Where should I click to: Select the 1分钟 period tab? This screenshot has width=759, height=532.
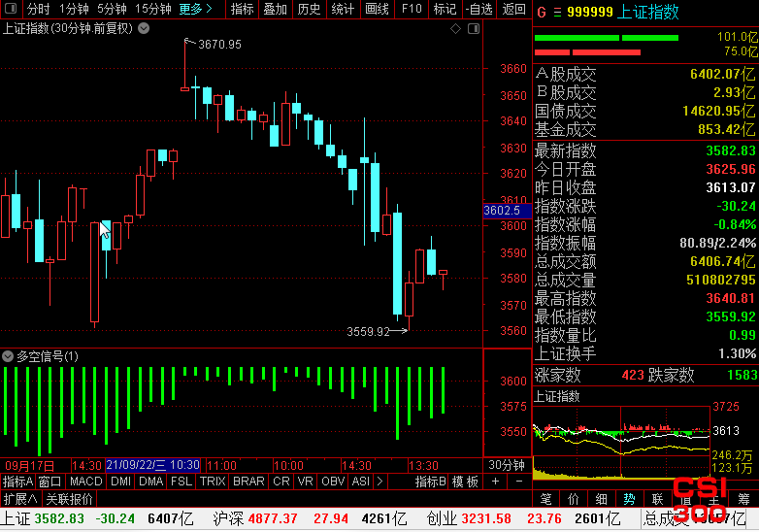[74, 9]
